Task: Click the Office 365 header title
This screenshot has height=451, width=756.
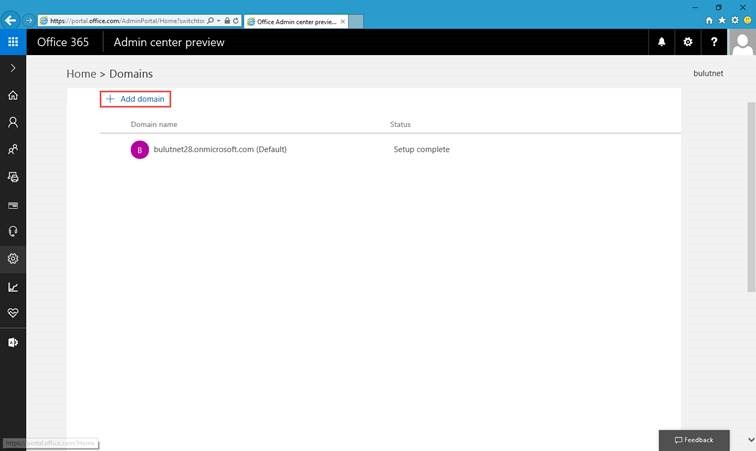Action: 63,42
